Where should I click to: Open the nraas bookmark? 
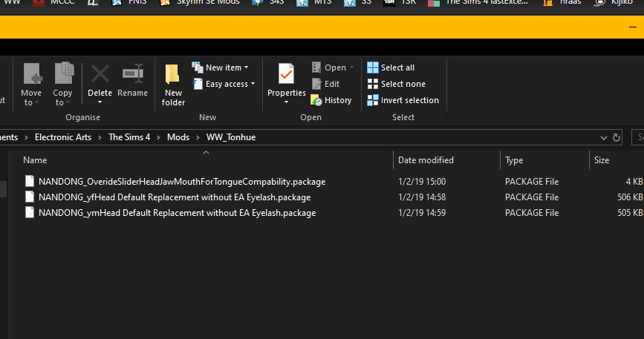coord(562,2)
